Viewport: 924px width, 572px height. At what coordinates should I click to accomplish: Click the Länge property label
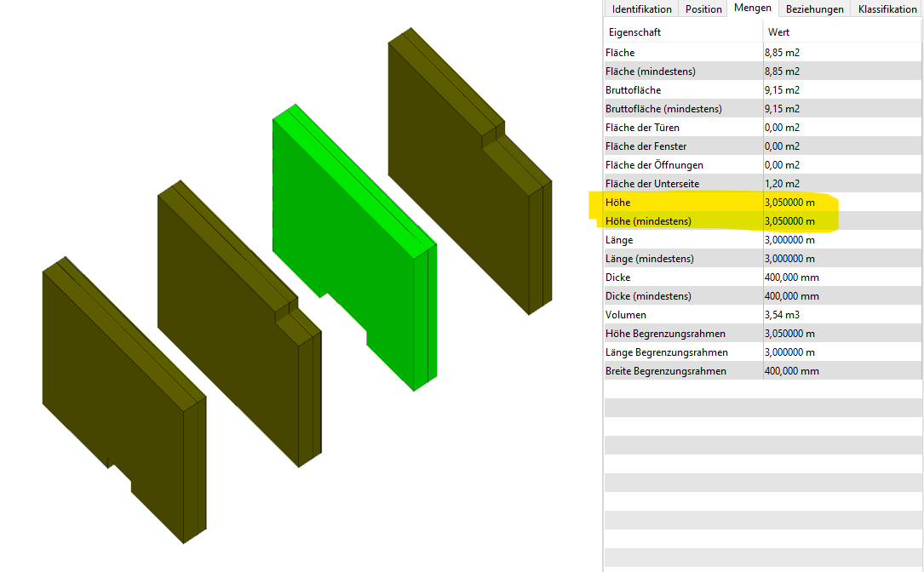[x=619, y=240]
